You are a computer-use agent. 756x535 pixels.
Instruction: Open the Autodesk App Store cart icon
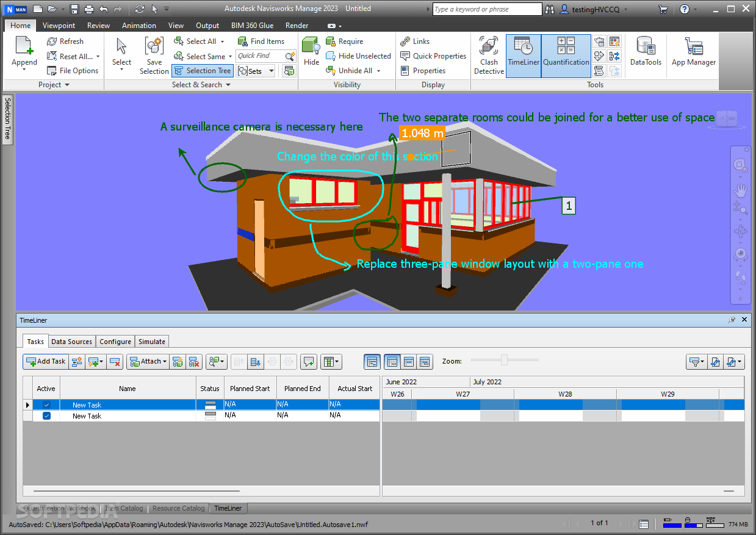tap(663, 9)
